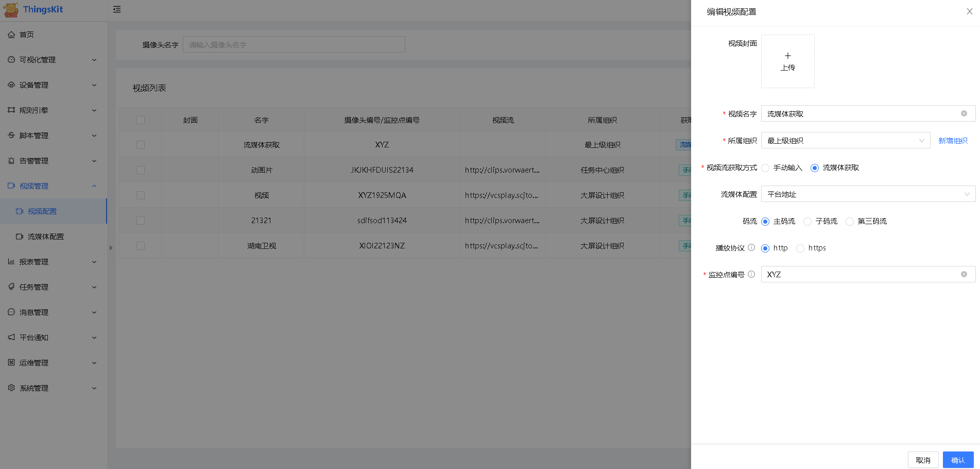Click the 视频管理 camera icon
The width and height of the screenshot is (980, 469).
click(11, 186)
